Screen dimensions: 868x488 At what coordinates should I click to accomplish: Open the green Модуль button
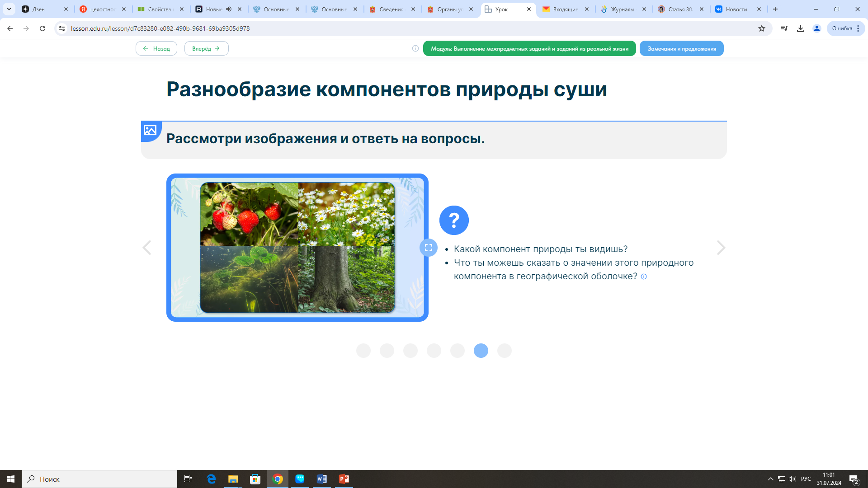click(529, 48)
